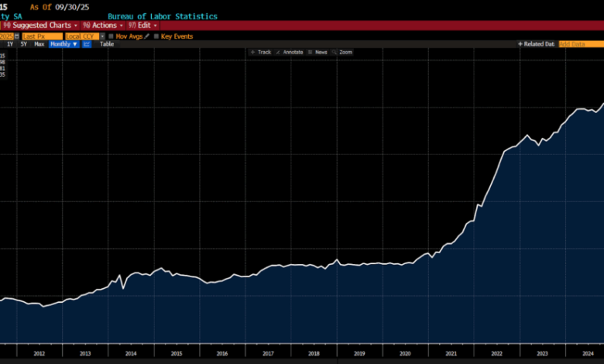Open the News overlay icon

(x=310, y=52)
